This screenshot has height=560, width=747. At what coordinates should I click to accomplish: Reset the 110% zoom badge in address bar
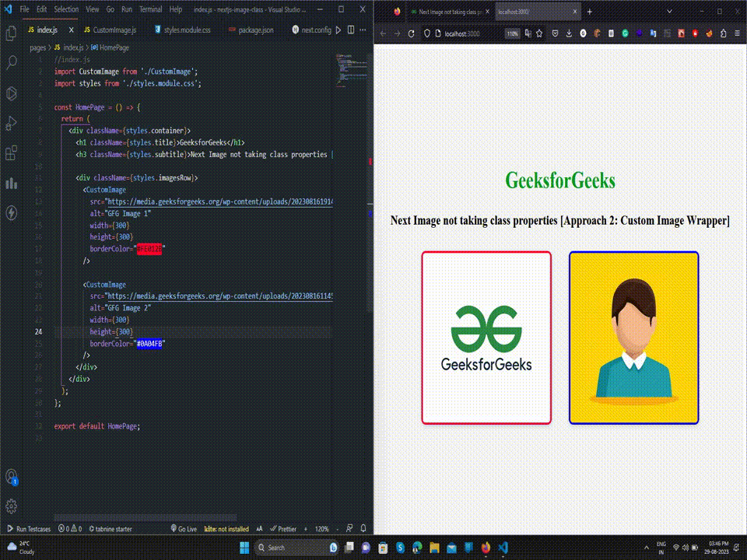(512, 33)
